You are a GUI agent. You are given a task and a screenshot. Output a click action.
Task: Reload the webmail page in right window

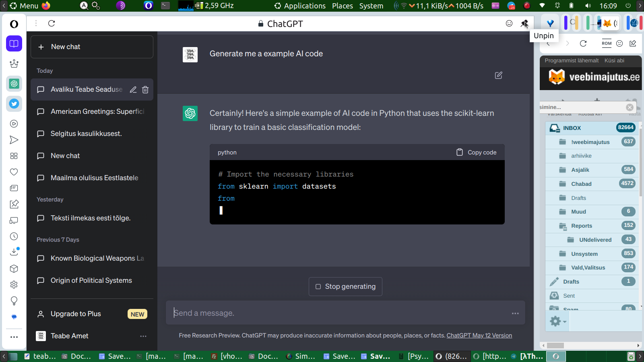click(583, 43)
